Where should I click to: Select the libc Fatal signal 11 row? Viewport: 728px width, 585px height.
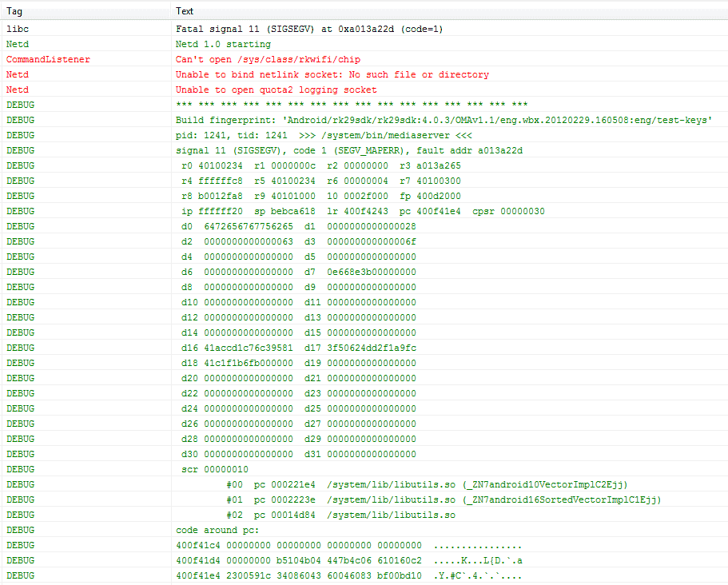click(x=364, y=29)
